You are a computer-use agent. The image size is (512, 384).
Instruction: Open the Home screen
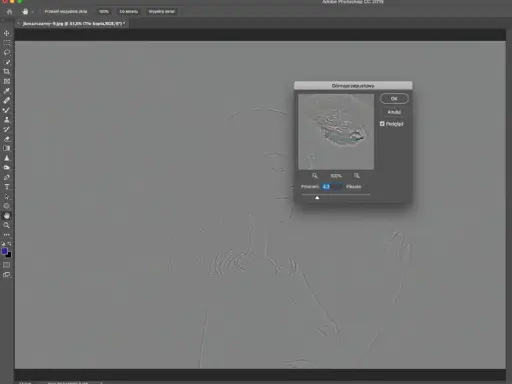click(x=9, y=12)
